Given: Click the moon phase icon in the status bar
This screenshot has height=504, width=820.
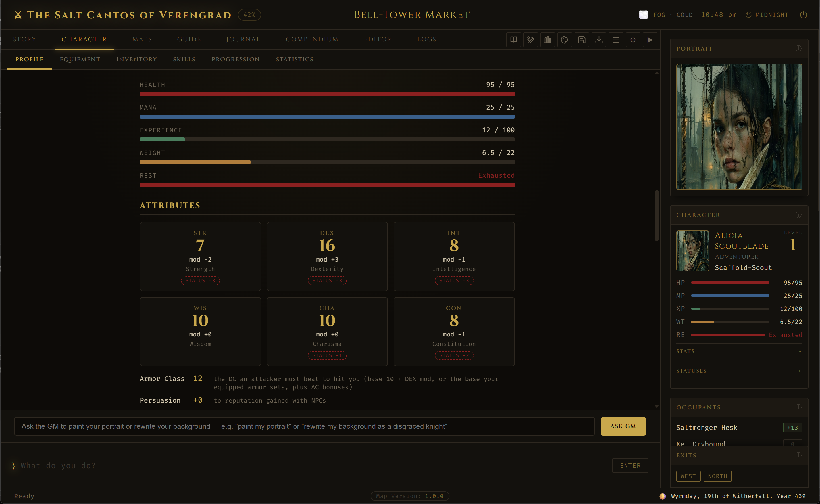Looking at the screenshot, I should click(x=663, y=496).
